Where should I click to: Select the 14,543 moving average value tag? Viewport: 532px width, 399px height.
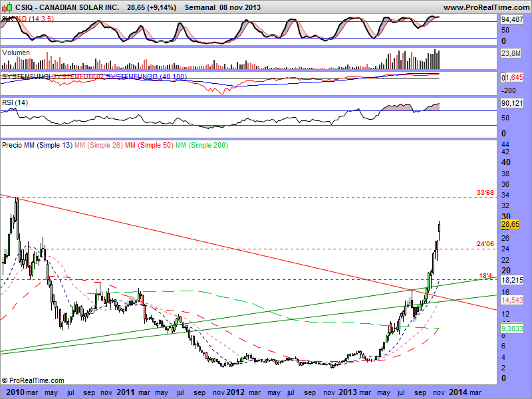coord(512,300)
